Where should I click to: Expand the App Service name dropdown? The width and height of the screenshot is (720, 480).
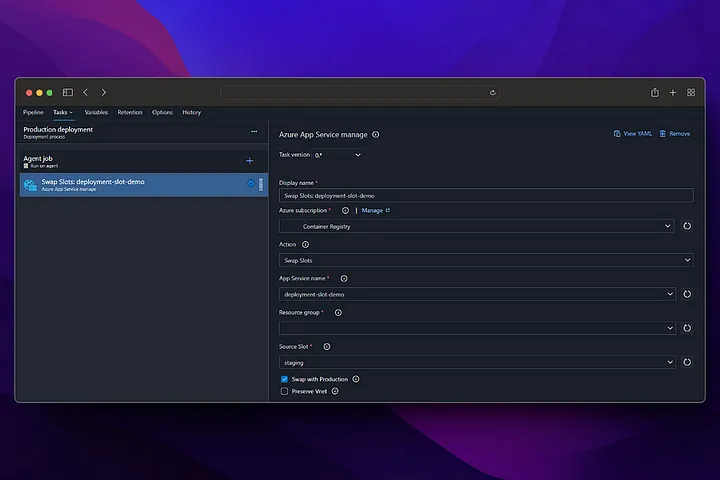477,294
